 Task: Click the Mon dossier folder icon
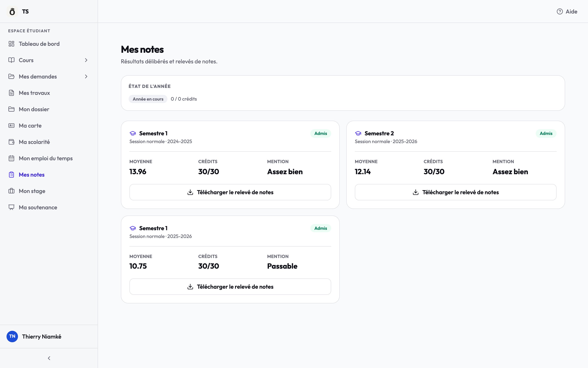[11, 109]
